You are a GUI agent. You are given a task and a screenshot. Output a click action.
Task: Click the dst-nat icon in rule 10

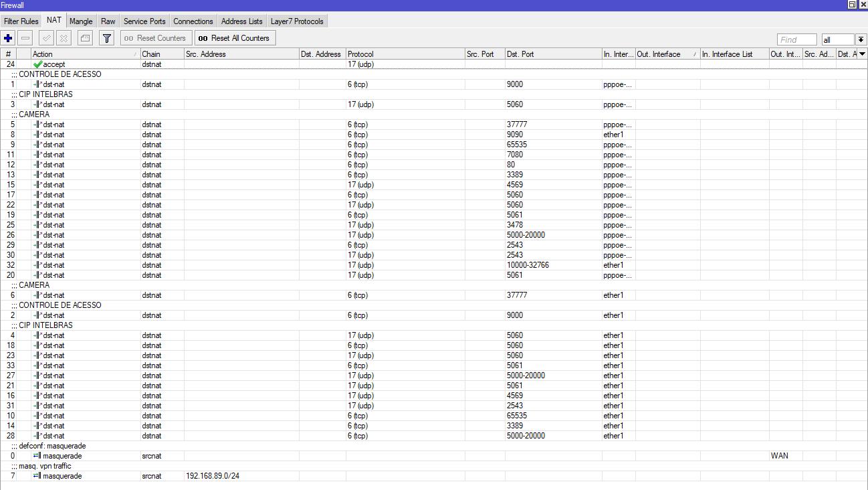[37, 416]
